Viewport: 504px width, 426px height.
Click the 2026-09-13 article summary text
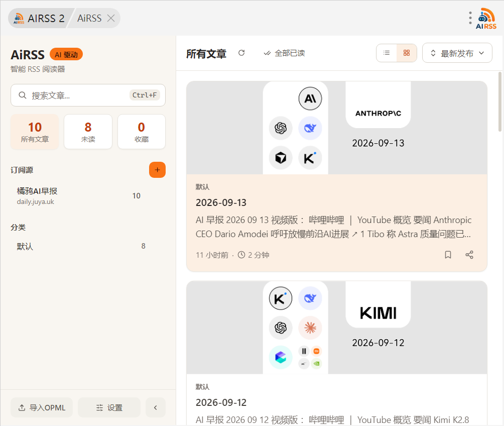(x=334, y=227)
